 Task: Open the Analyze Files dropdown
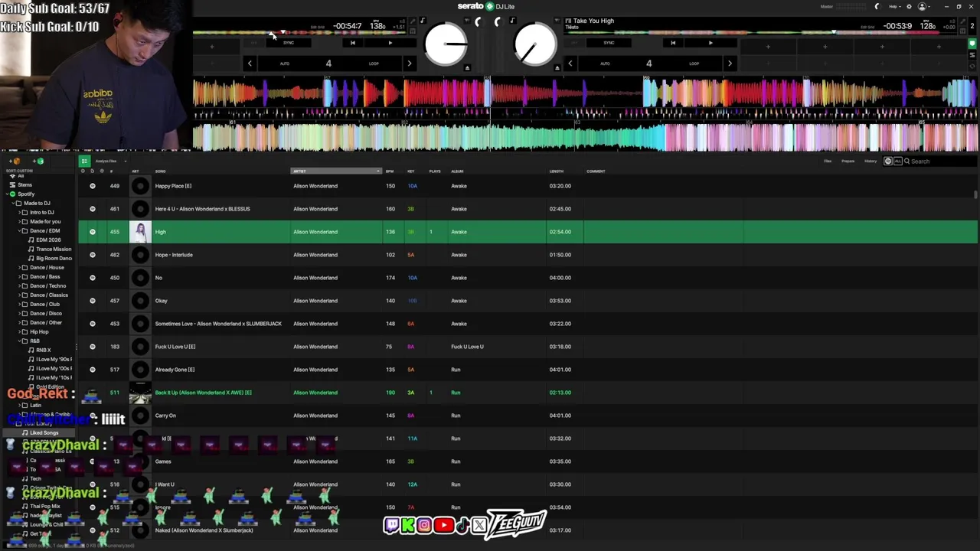109,161
